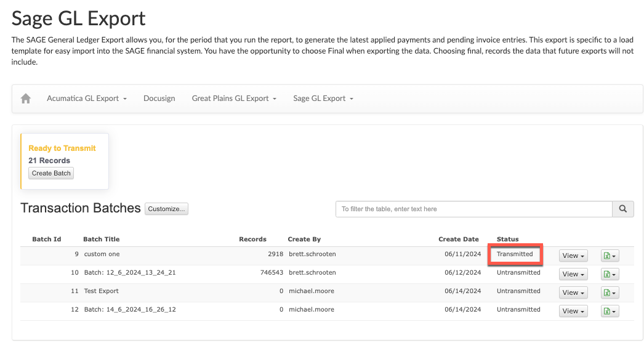Viewport: 644px width, 343px height.
Task: Open Excel export dropdown for Test Export
Action: [x=610, y=293]
